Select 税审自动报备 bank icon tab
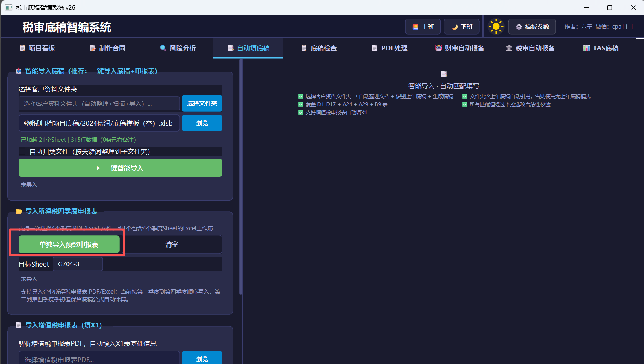Screen dimensions: 644x364 530,48
